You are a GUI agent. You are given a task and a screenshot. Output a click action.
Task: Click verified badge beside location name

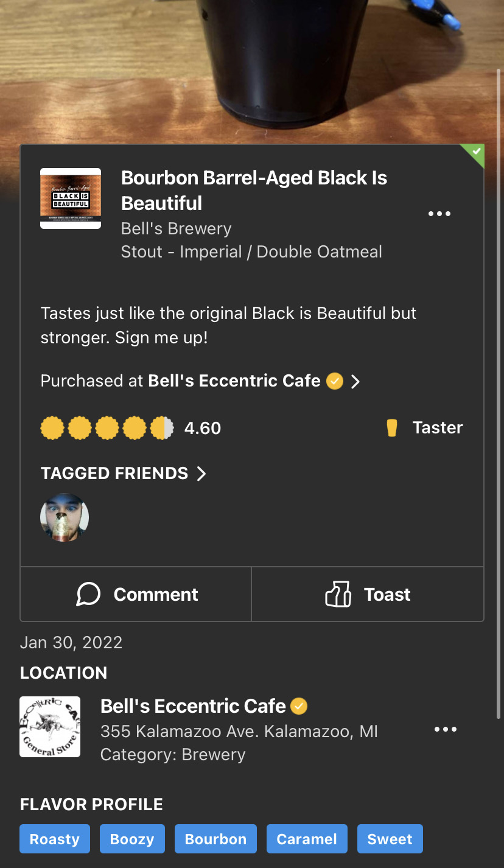(299, 706)
